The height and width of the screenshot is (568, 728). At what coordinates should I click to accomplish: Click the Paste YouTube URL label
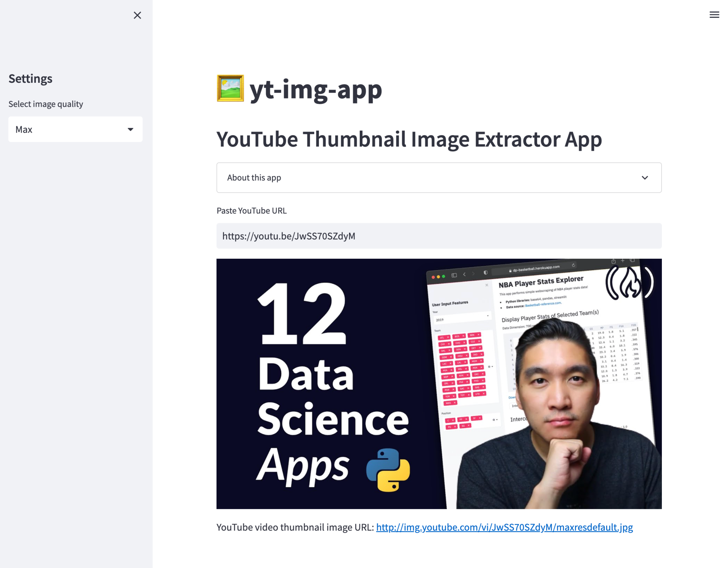coord(252,210)
